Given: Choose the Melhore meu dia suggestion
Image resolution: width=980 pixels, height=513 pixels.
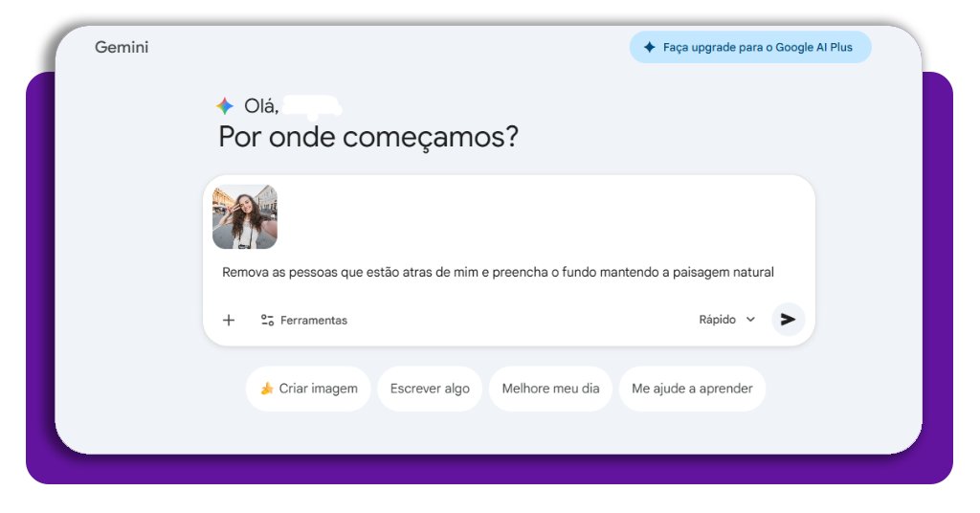Looking at the screenshot, I should click(x=550, y=389).
